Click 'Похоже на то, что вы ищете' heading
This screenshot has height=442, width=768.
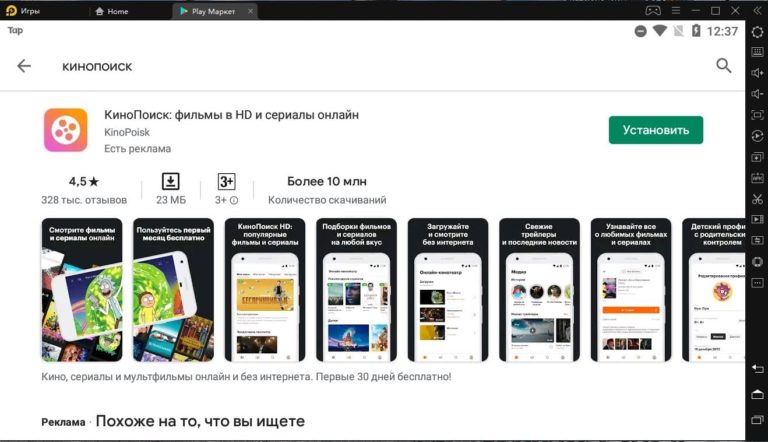pos(200,421)
